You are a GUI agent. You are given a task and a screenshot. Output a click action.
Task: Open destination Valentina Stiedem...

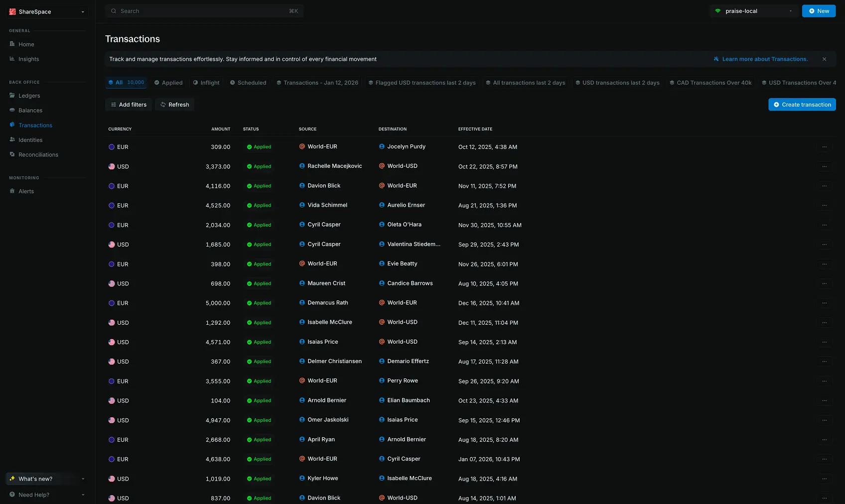click(414, 244)
